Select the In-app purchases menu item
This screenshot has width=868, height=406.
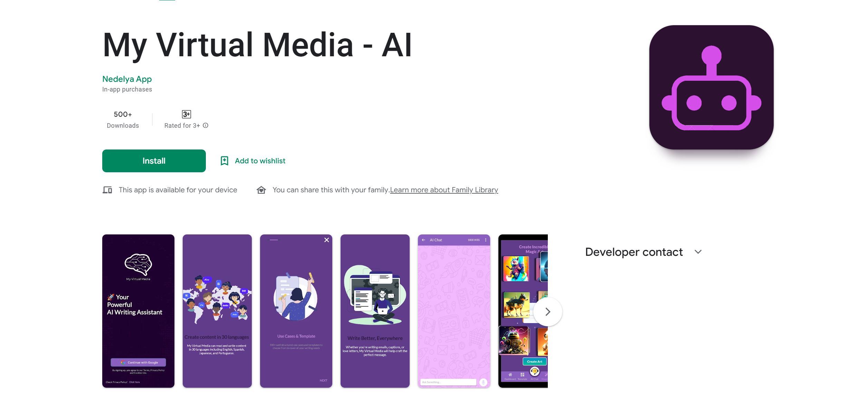pos(127,89)
